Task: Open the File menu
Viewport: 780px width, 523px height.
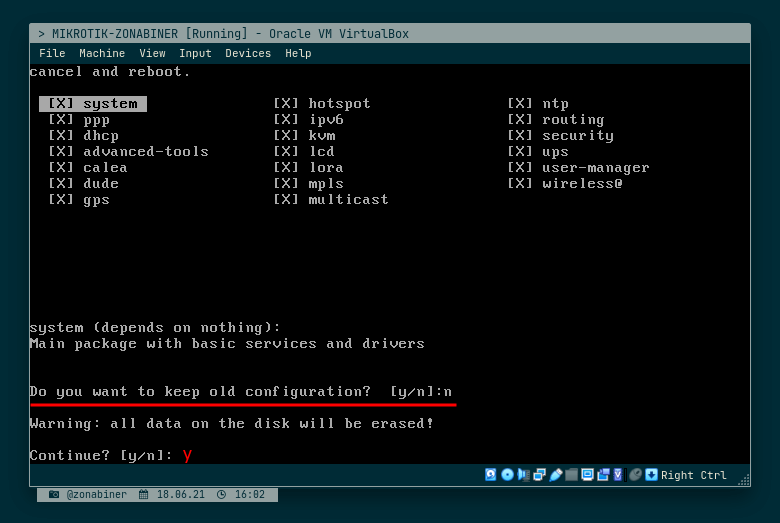Action: pos(52,53)
